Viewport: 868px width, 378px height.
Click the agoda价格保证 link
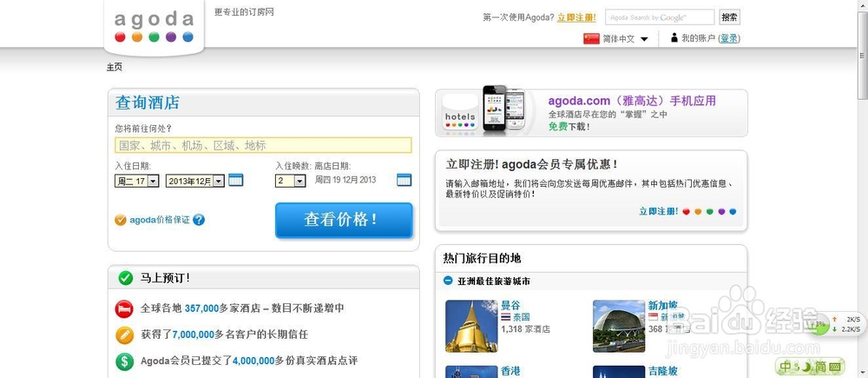click(160, 220)
